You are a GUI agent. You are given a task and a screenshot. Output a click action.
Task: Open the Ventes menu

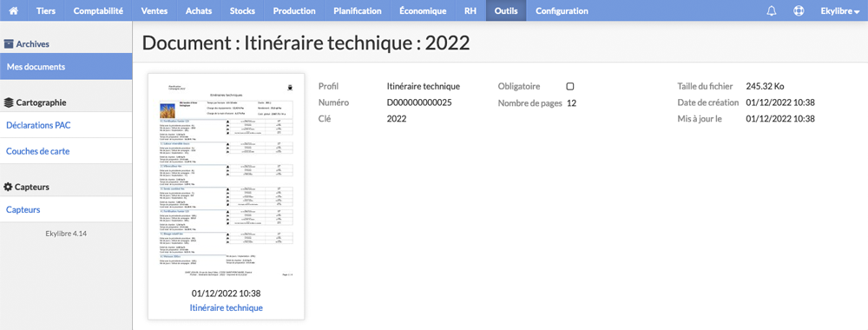point(155,10)
